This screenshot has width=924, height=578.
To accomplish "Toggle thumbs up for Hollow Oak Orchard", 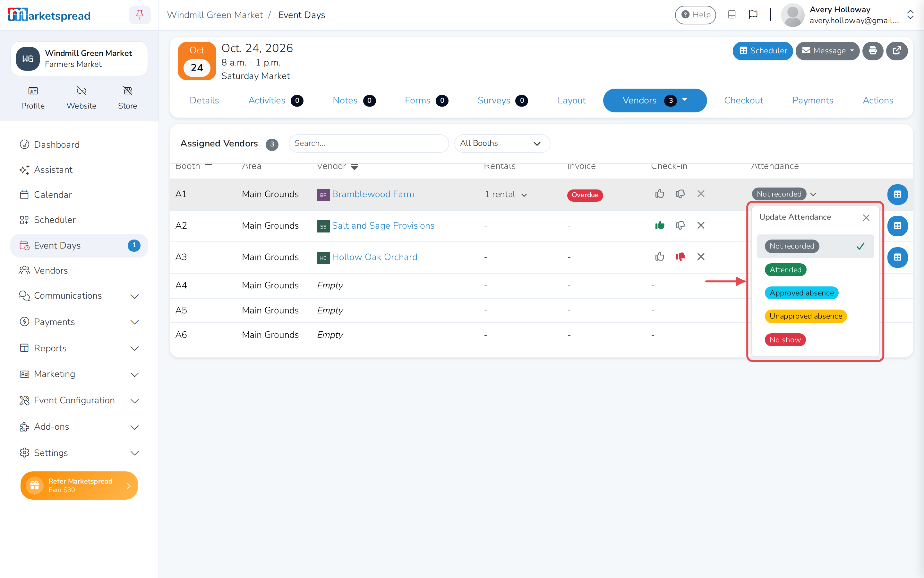I will tap(659, 257).
